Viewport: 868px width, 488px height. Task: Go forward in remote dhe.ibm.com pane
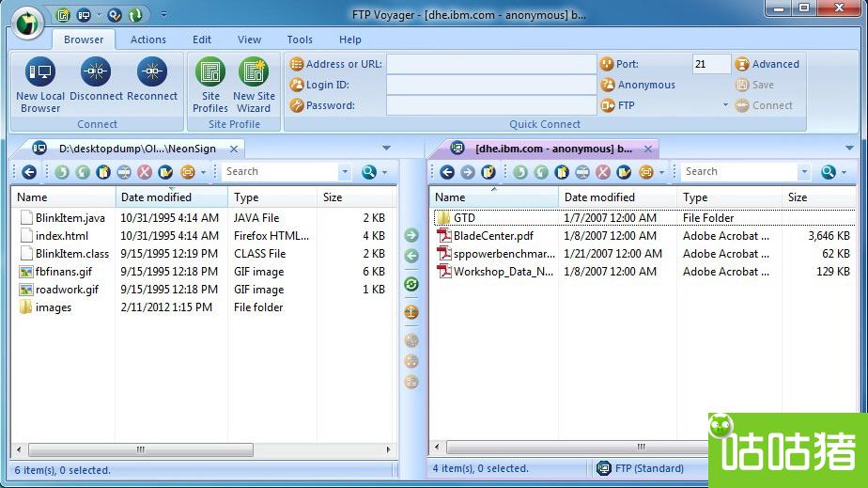coord(468,172)
